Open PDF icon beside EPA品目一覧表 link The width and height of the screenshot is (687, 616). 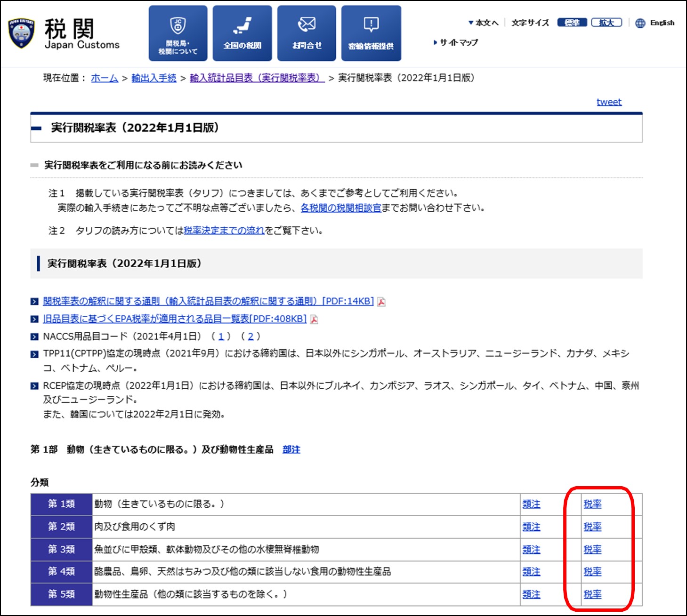pos(315,320)
